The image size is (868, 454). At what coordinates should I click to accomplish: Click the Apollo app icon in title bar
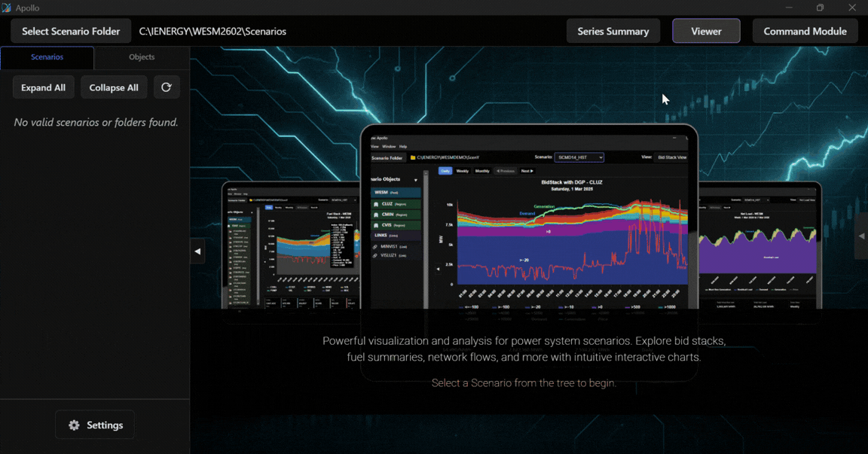(7, 8)
